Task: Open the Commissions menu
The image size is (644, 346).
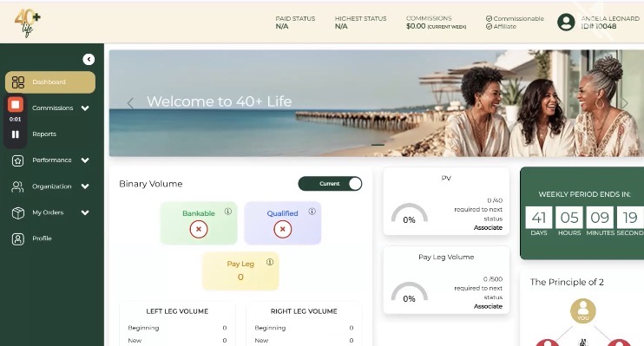Action: 53,108
